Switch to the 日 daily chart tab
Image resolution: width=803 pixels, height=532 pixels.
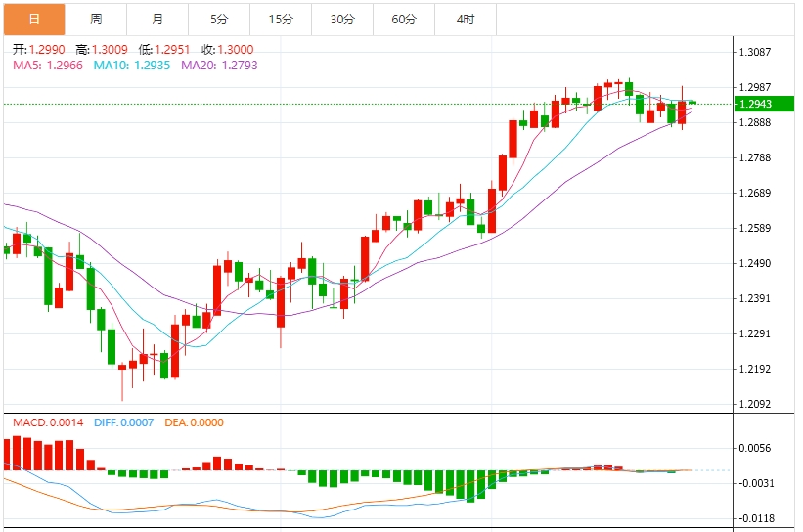[x=34, y=20]
